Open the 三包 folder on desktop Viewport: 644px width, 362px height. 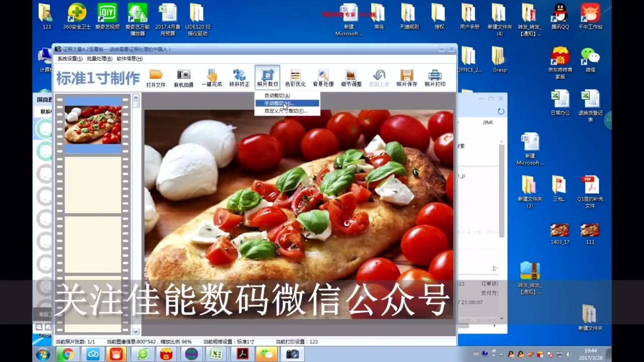pyautogui.click(x=559, y=189)
